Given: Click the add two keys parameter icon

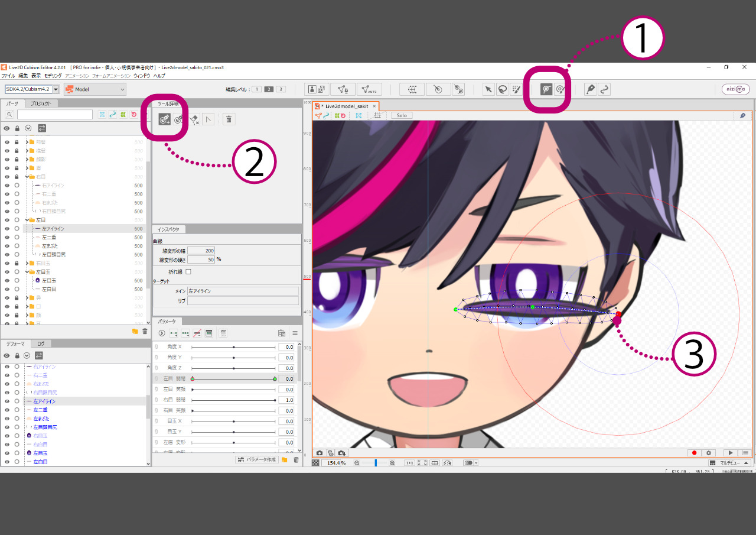Looking at the screenshot, I should 174,333.
